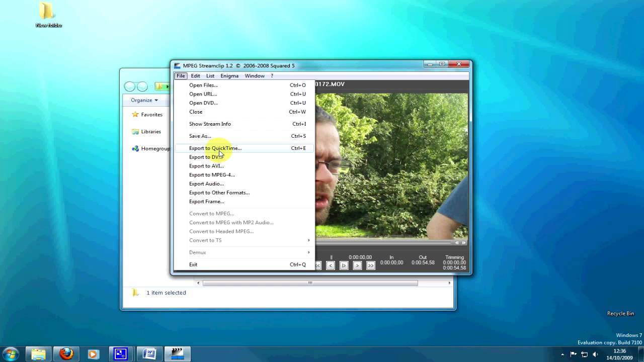Select Homegroup in Explorer sidebar

155,149
